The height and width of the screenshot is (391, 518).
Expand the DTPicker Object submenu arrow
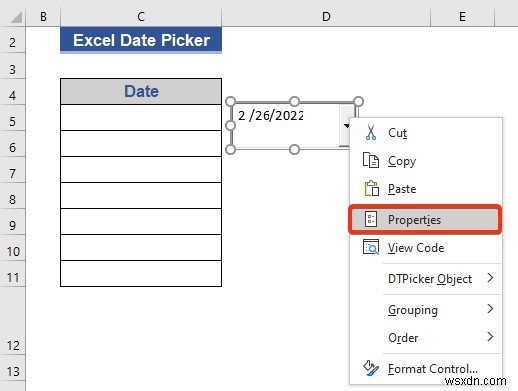pyautogui.click(x=490, y=278)
